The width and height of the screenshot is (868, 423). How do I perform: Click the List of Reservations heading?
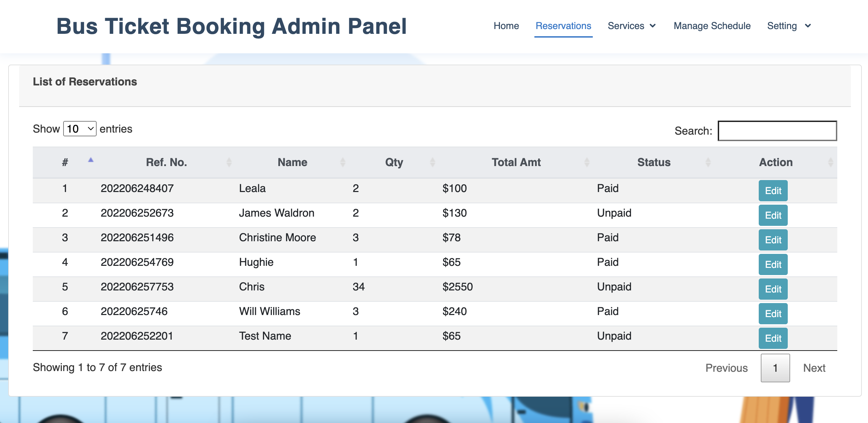pos(85,82)
